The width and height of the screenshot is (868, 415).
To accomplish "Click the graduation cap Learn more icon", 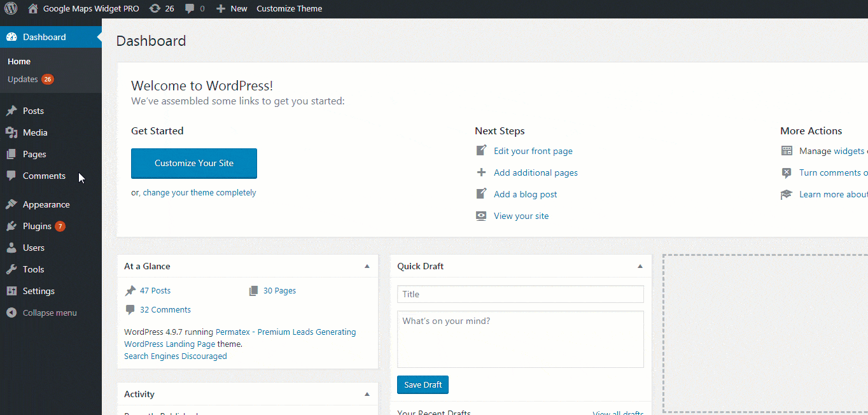I will pyautogui.click(x=787, y=194).
